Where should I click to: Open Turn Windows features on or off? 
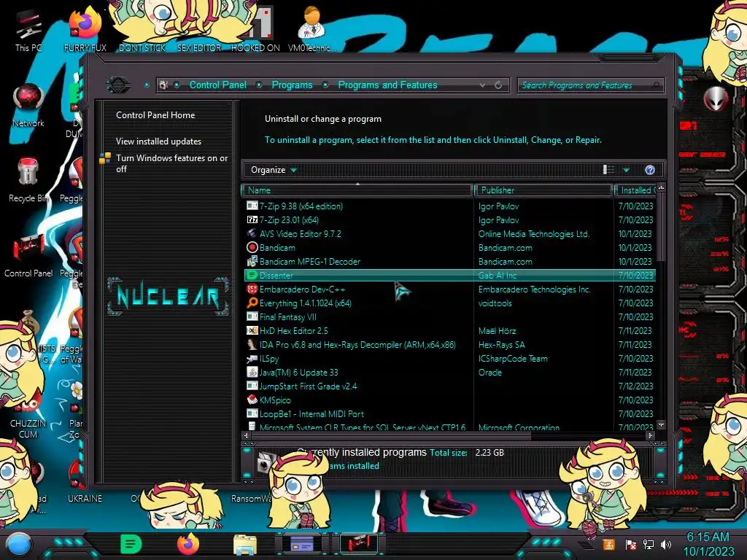pos(171,163)
